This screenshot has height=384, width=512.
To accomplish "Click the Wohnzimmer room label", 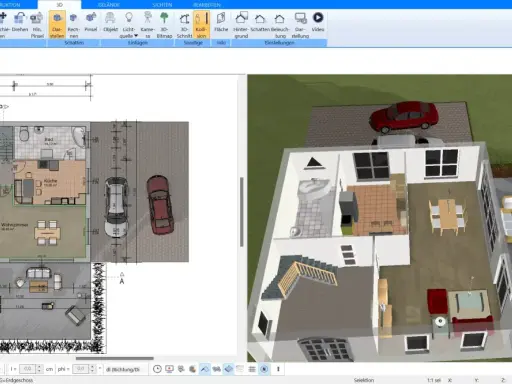I will [15, 225].
